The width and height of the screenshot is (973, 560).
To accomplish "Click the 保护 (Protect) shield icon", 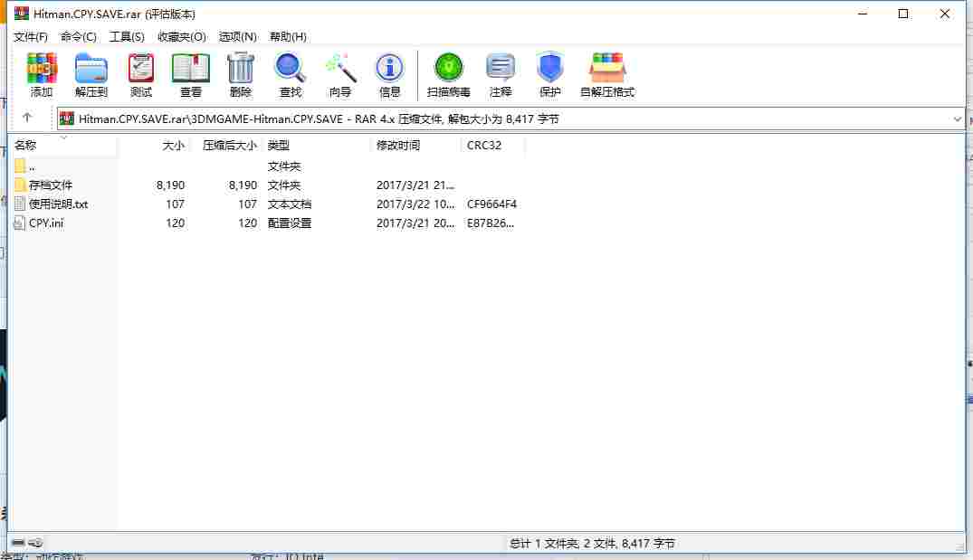I will click(549, 68).
